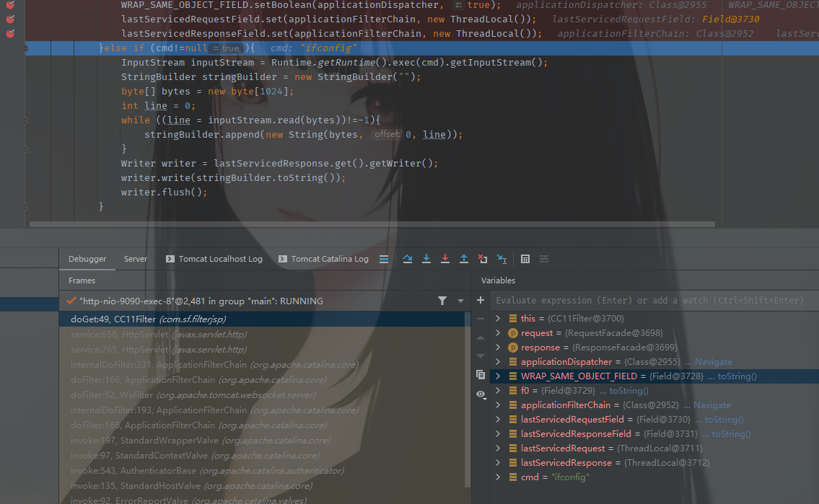Open Tomcat Catalina Log tab
Viewport: 819px width, 504px height.
324,260
